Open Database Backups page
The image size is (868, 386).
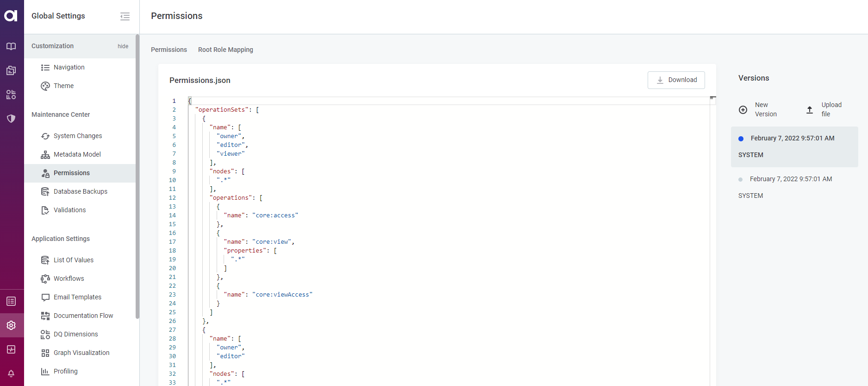(80, 192)
